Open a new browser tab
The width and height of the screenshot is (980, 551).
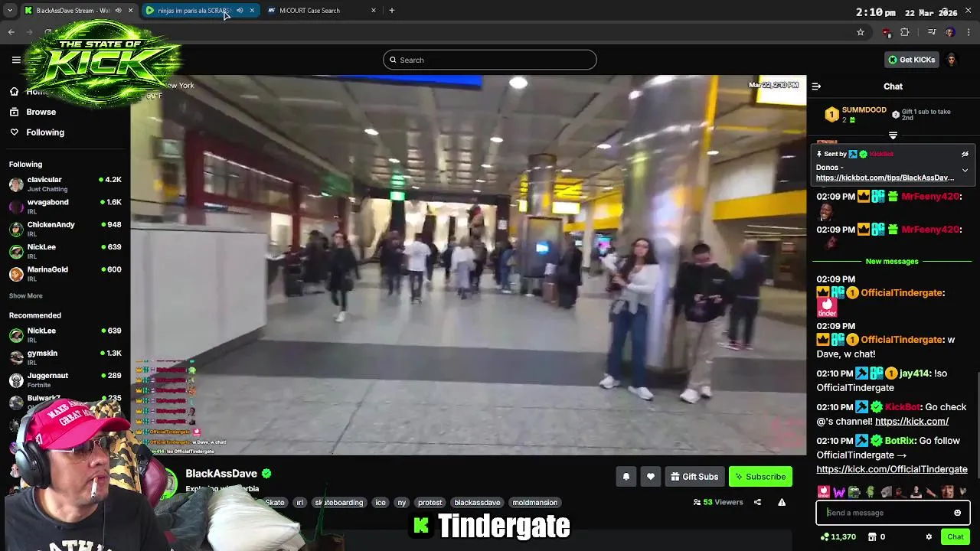[392, 11]
